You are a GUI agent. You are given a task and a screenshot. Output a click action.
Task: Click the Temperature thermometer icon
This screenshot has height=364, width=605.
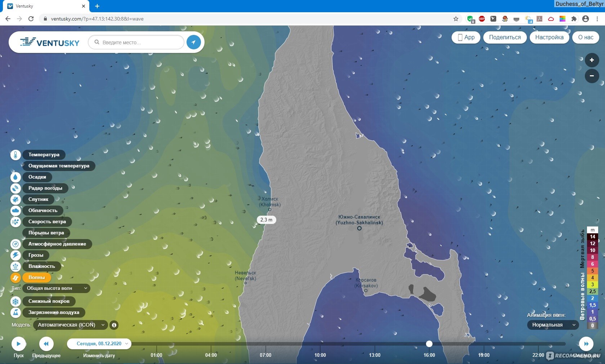[15, 155]
